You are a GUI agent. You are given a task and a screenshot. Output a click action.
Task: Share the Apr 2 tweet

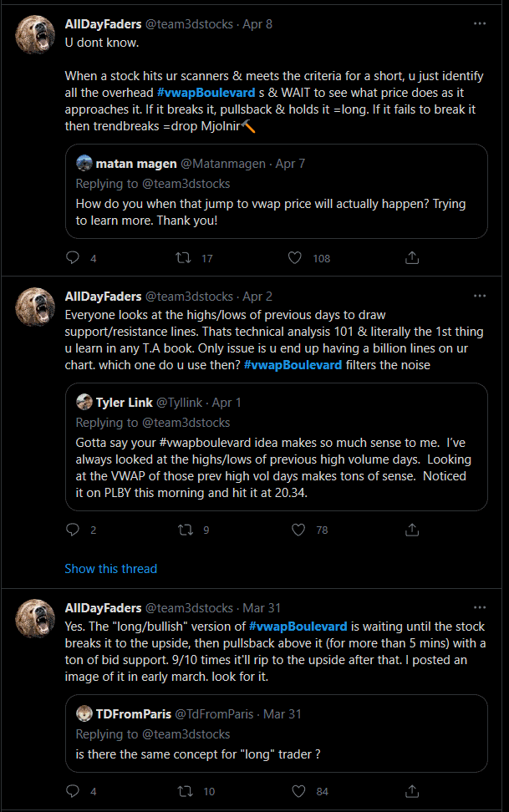click(x=411, y=530)
